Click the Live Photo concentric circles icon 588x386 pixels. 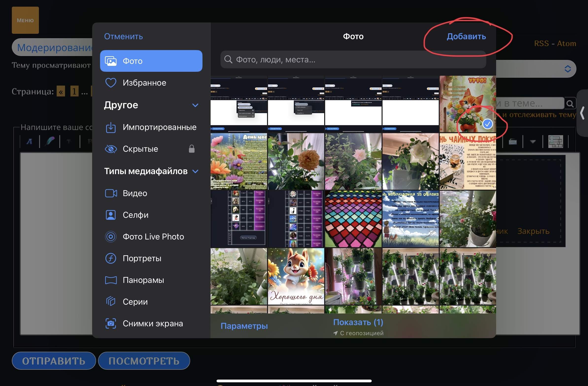coord(111,237)
